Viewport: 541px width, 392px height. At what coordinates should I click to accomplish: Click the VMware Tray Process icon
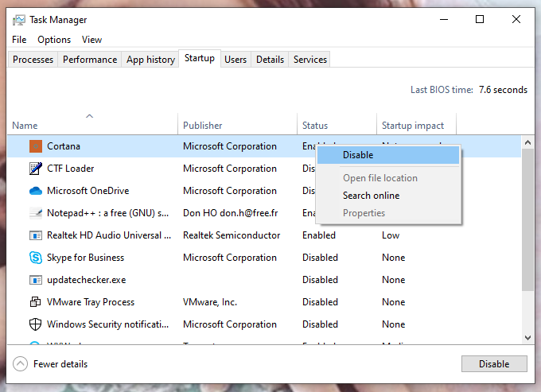tap(36, 302)
